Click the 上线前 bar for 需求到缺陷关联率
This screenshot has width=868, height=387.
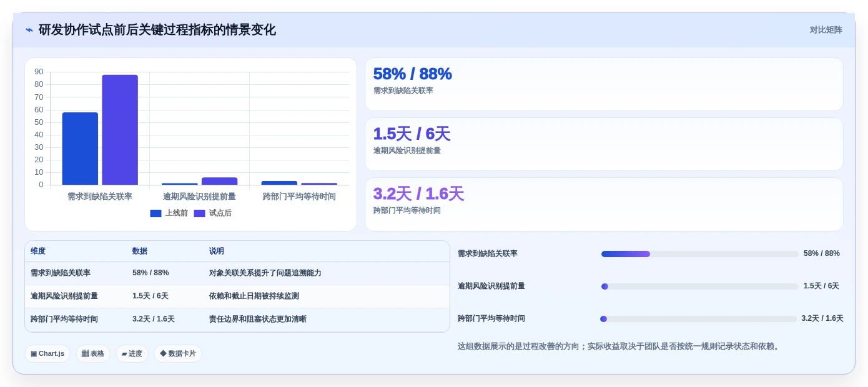tap(80, 149)
